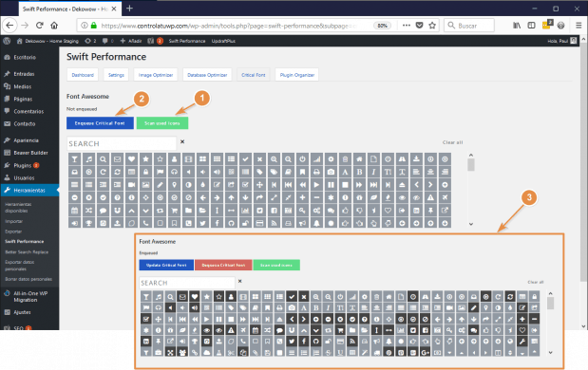This screenshot has width=588, height=370.
Task: Choose the cloud icon in the Enqueued panel grid
Action: click(x=206, y=352)
